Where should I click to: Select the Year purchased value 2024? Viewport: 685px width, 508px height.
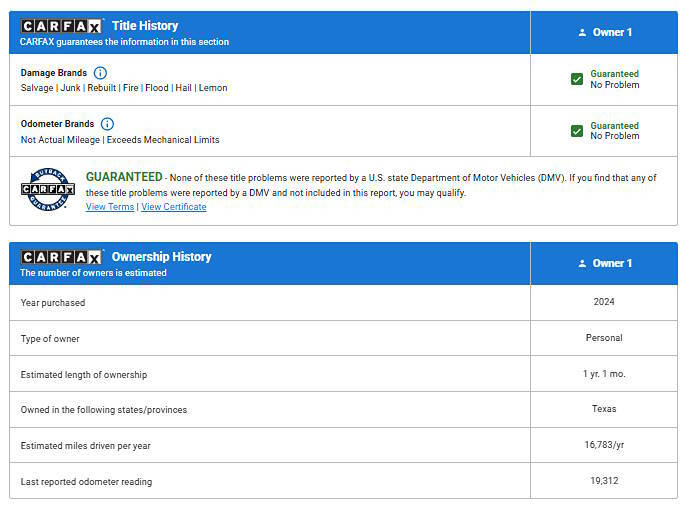point(604,302)
